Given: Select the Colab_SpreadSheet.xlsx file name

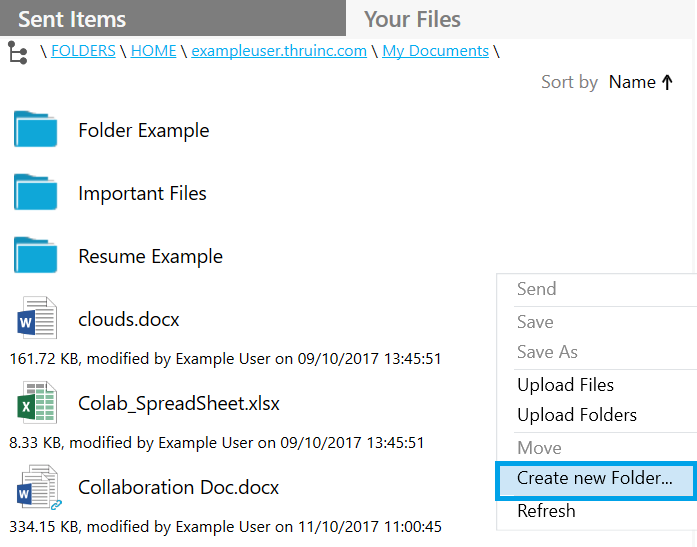Looking at the screenshot, I should click(x=179, y=403).
